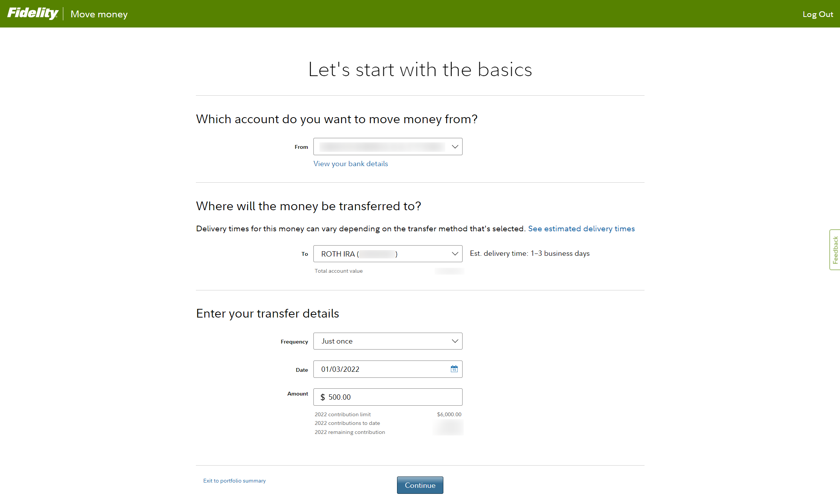
Task: Toggle the 2022 contribution limit display
Action: click(x=342, y=415)
